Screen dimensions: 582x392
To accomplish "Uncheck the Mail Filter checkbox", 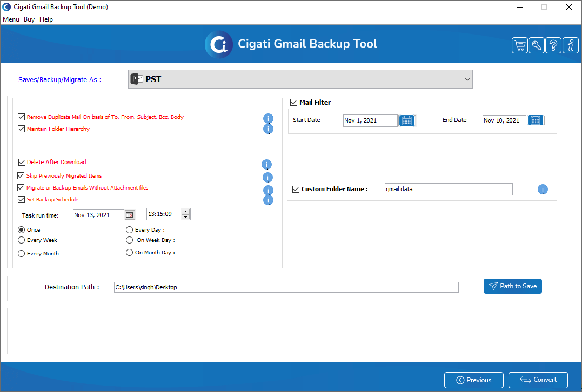I will (x=293, y=103).
